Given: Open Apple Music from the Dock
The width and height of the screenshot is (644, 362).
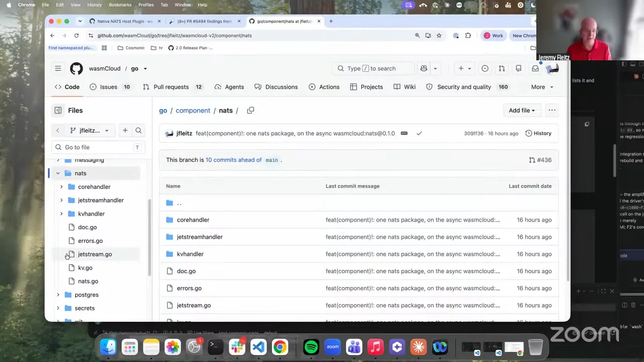Looking at the screenshot, I should pos(375,347).
